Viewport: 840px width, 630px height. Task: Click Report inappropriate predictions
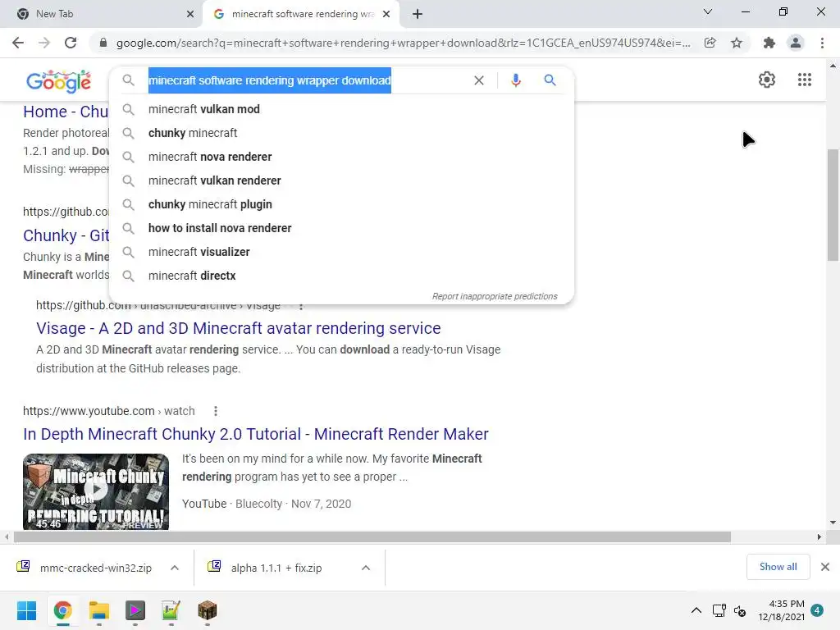tap(495, 296)
